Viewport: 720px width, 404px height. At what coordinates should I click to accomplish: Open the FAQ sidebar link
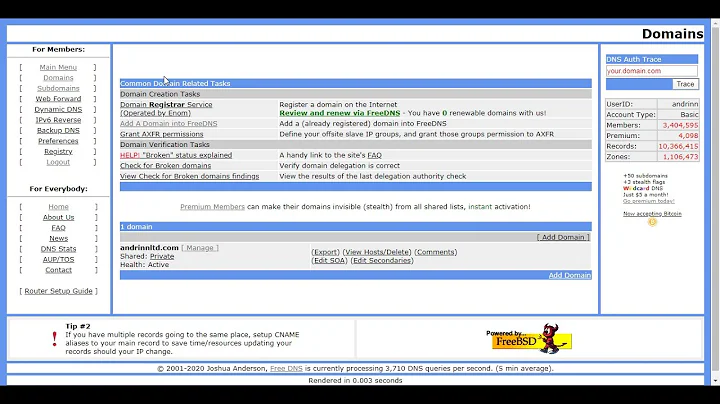click(x=58, y=228)
